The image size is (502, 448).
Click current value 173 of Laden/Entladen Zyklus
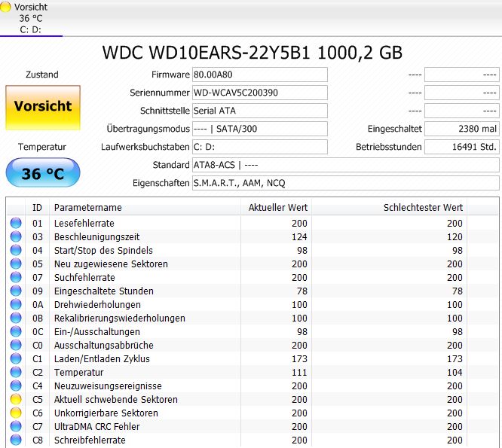tap(299, 359)
